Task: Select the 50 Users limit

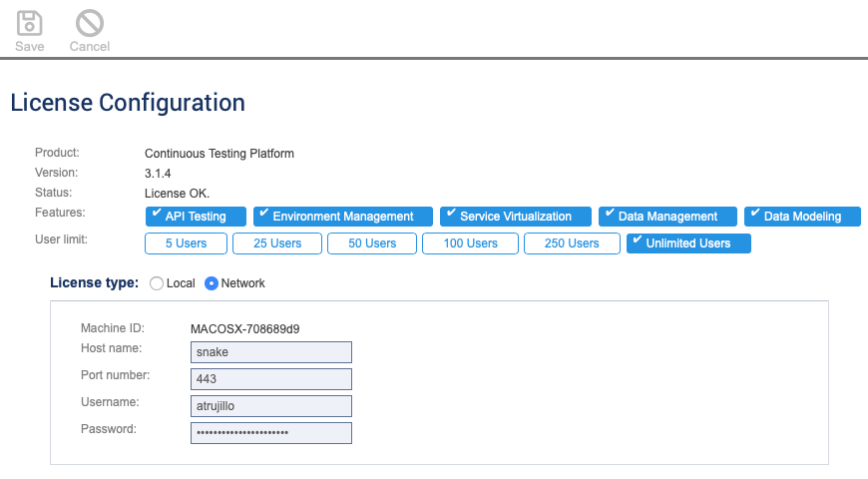Action: [372, 243]
